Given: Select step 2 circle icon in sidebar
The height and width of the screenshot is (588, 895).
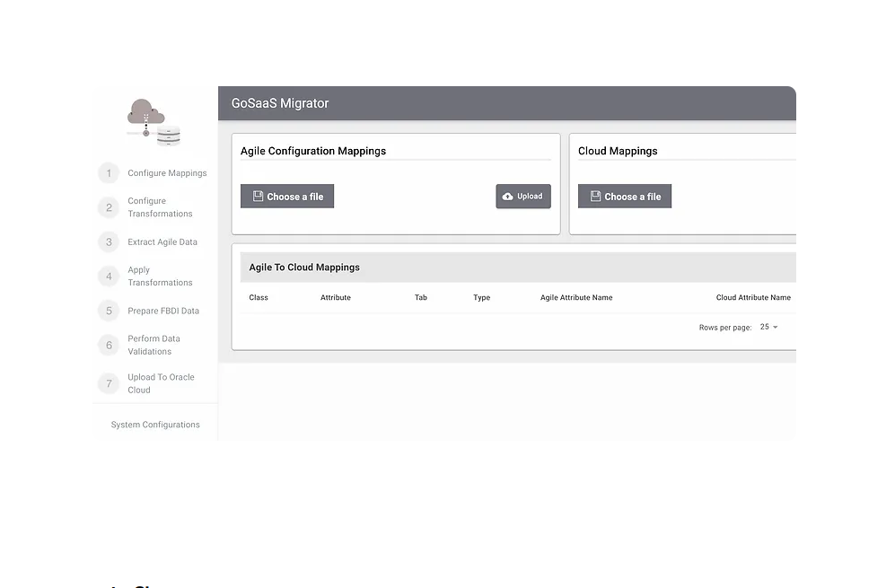Looking at the screenshot, I should click(x=109, y=207).
